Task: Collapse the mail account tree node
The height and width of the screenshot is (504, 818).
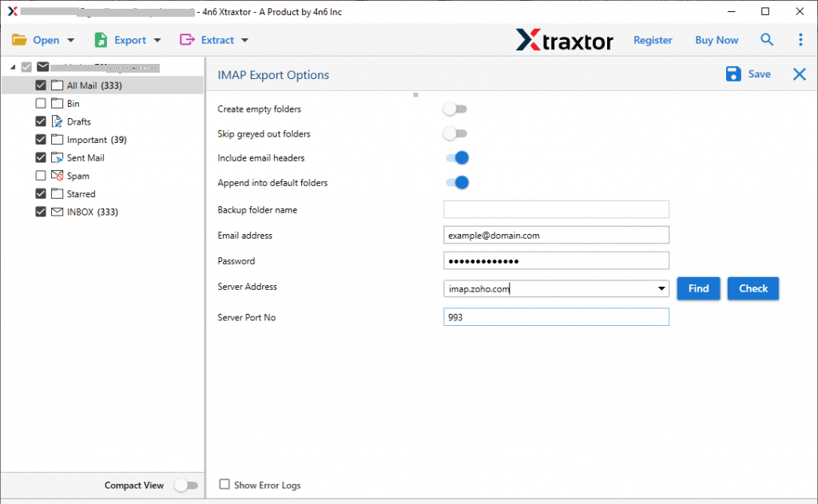Action: pyautogui.click(x=13, y=67)
